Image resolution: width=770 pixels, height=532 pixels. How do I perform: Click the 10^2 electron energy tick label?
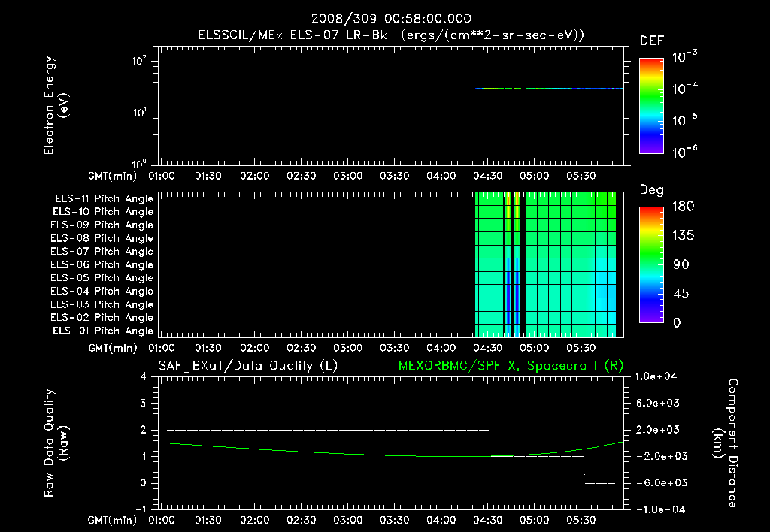click(139, 61)
